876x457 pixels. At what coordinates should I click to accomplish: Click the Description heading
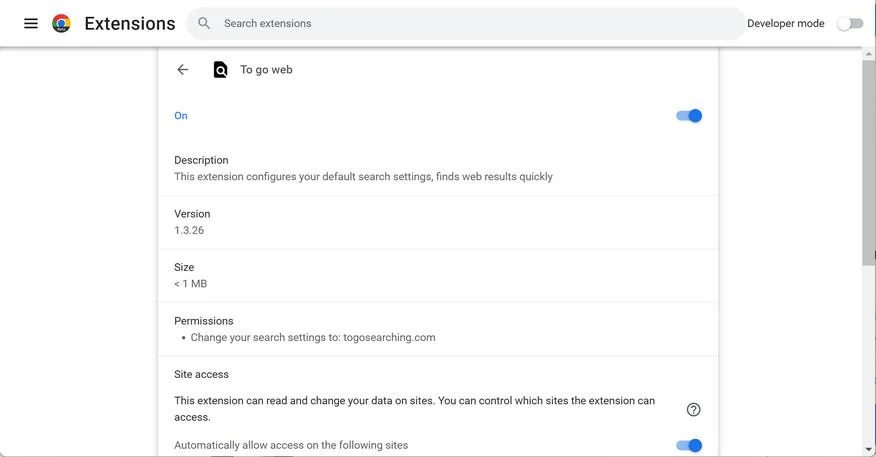click(x=201, y=160)
